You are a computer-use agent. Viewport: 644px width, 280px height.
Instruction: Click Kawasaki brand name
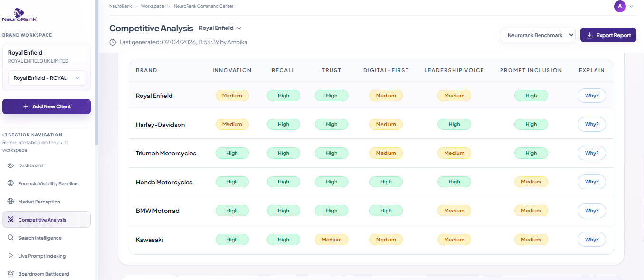tap(150, 240)
